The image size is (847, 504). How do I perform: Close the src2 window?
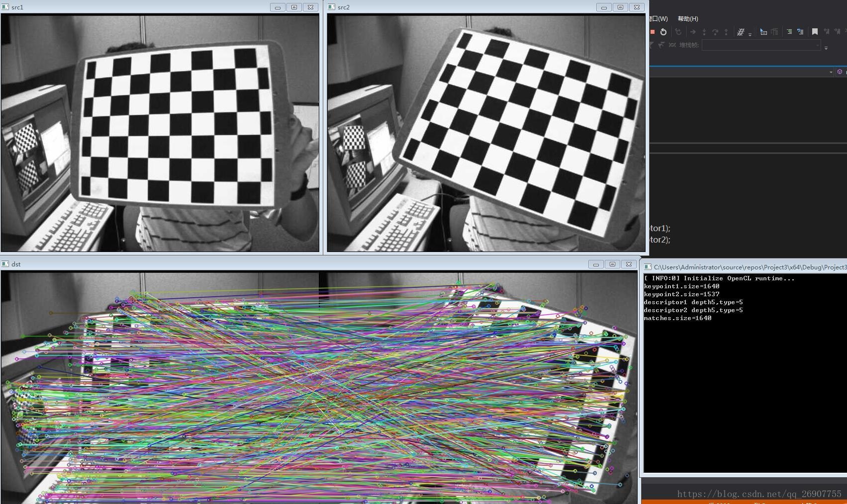[637, 7]
